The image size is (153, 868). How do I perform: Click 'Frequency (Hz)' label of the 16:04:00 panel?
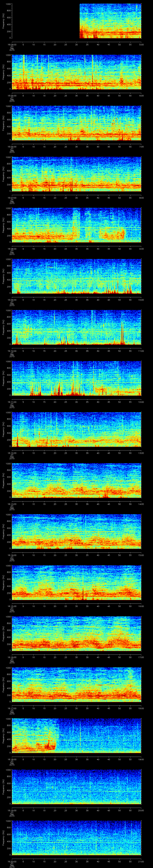pyautogui.click(x=3, y=21)
